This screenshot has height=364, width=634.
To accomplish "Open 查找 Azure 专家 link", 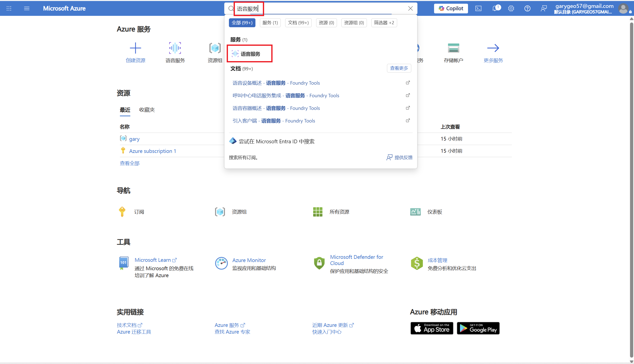I will 232,332.
